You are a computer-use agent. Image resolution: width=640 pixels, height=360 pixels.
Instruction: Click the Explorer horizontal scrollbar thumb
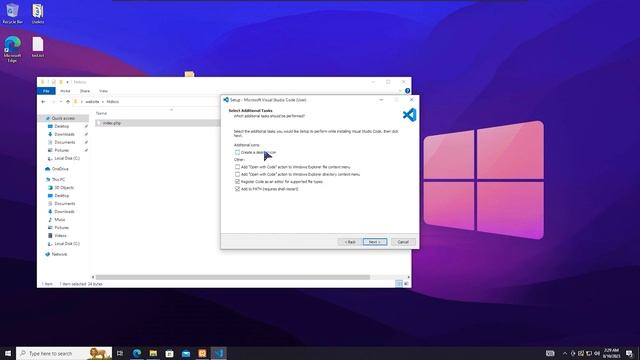pos(233,277)
